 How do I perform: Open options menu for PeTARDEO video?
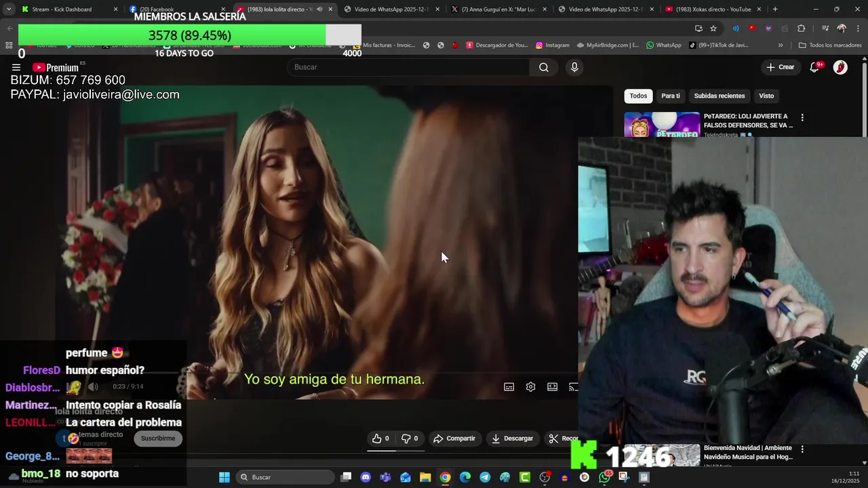[802, 117]
